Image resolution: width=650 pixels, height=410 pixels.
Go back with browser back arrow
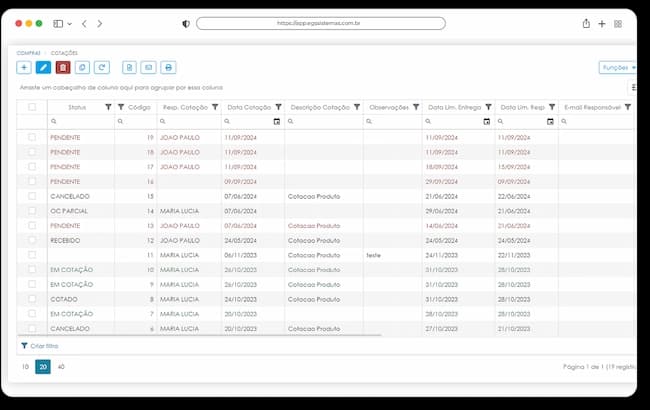coord(85,24)
